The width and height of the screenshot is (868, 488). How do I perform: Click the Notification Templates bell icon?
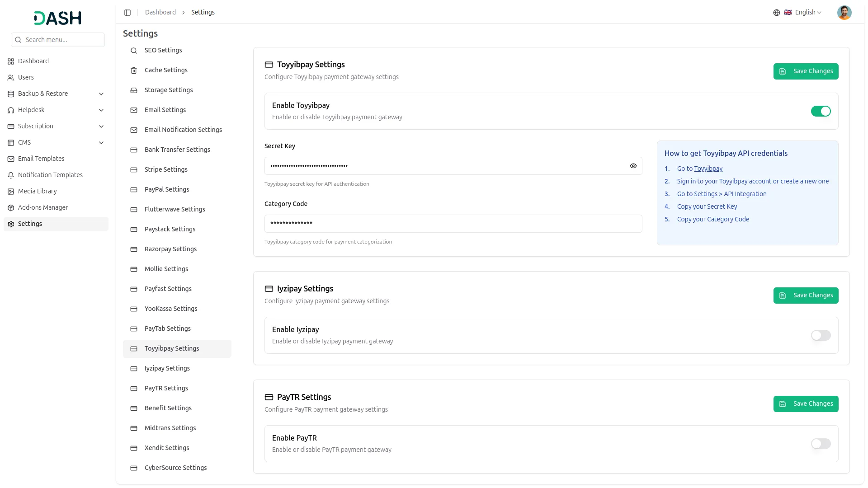11,175
